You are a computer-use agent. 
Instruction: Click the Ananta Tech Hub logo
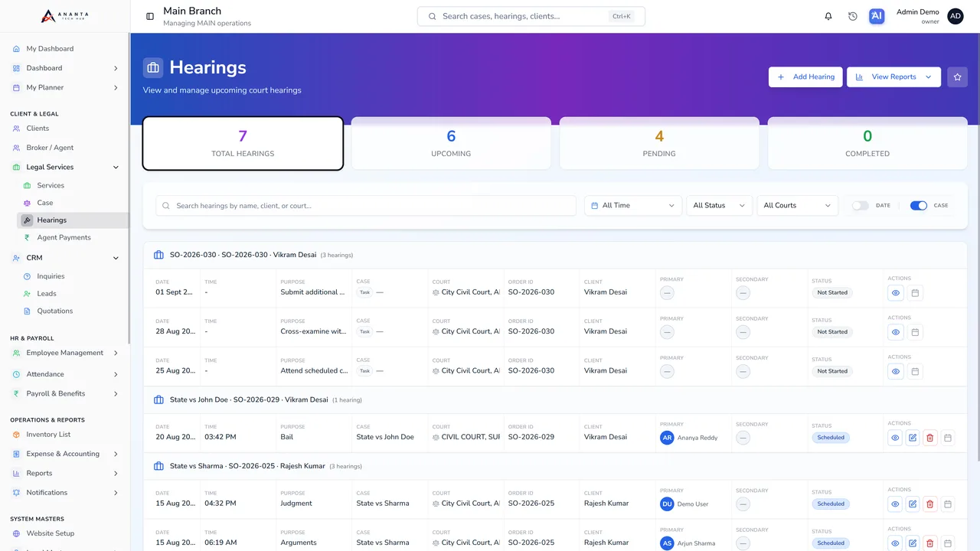point(64,16)
